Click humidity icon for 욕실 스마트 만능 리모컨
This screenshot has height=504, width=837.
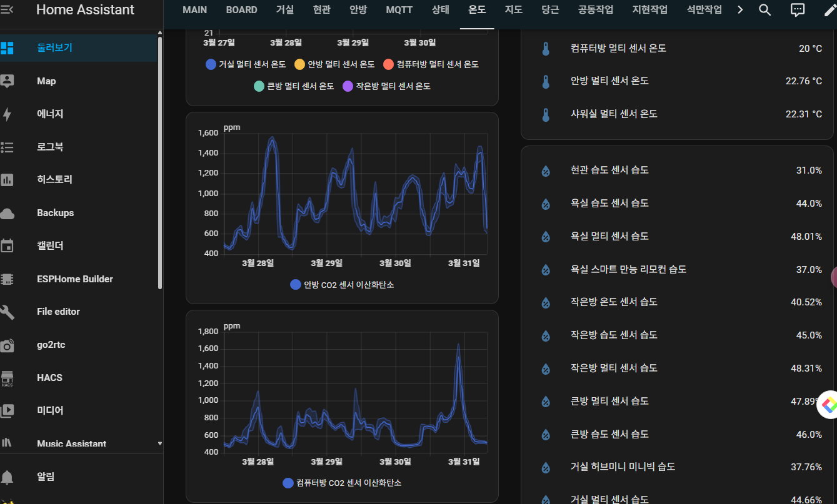tap(546, 270)
